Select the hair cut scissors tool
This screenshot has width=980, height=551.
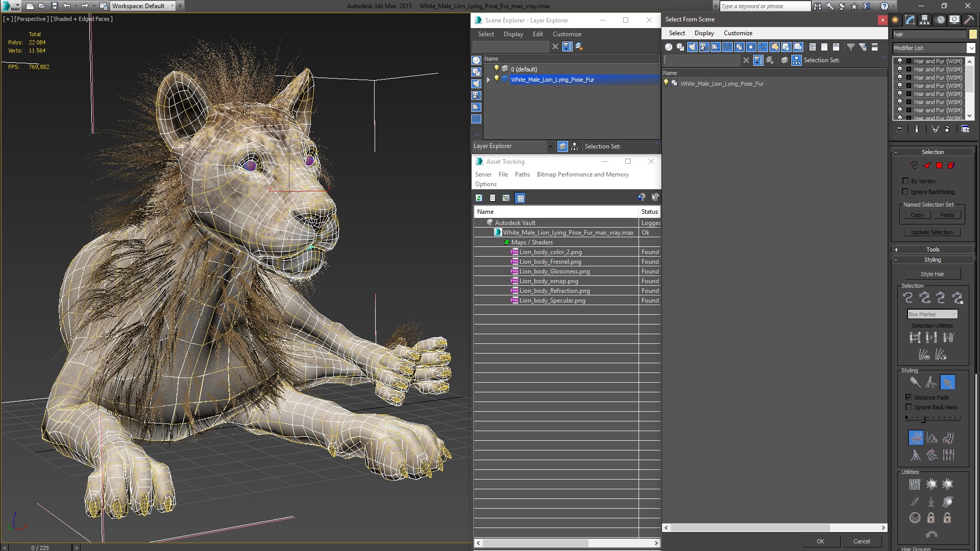coord(931,382)
